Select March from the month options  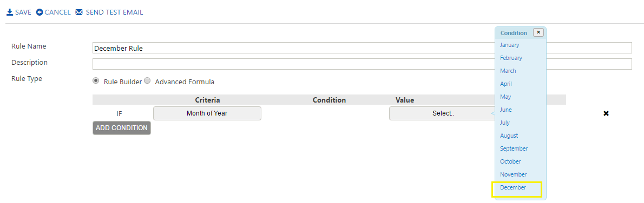pos(508,71)
